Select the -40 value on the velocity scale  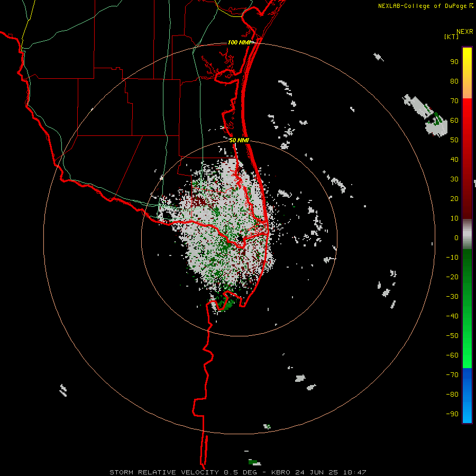(x=452, y=316)
